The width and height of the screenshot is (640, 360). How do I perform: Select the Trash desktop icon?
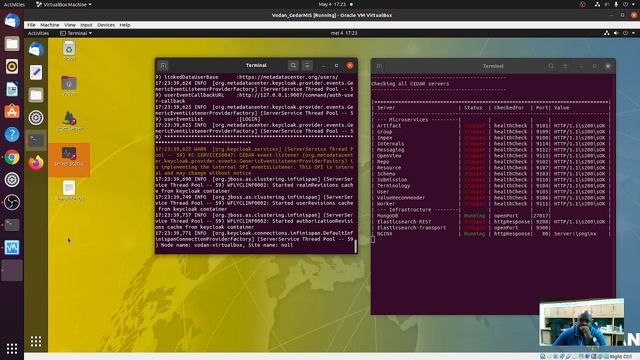click(x=69, y=51)
